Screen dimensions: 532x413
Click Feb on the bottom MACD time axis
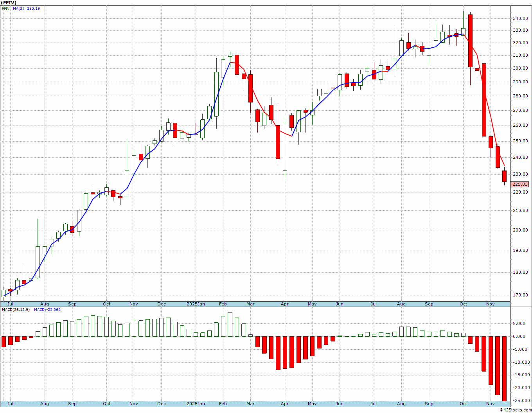point(223,404)
